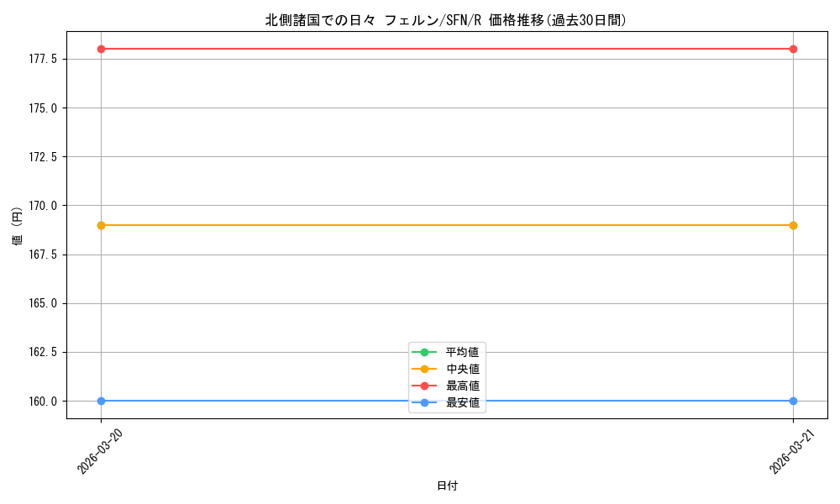Screen dimensions: 840x504
Task: Click the red 最高値 point on 2026-03-21
Action: tap(793, 49)
